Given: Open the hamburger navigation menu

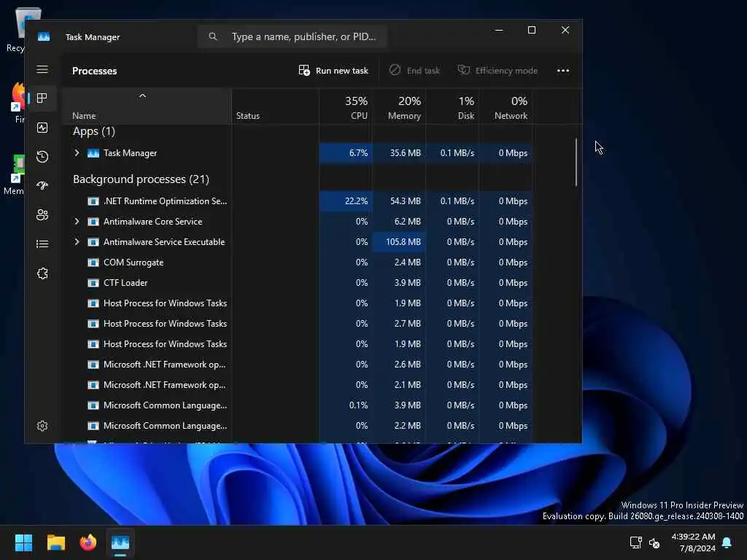Looking at the screenshot, I should (x=42, y=70).
